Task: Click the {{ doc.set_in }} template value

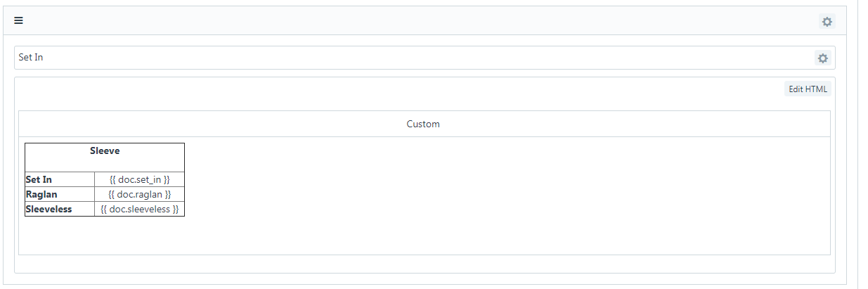Action: coord(139,179)
